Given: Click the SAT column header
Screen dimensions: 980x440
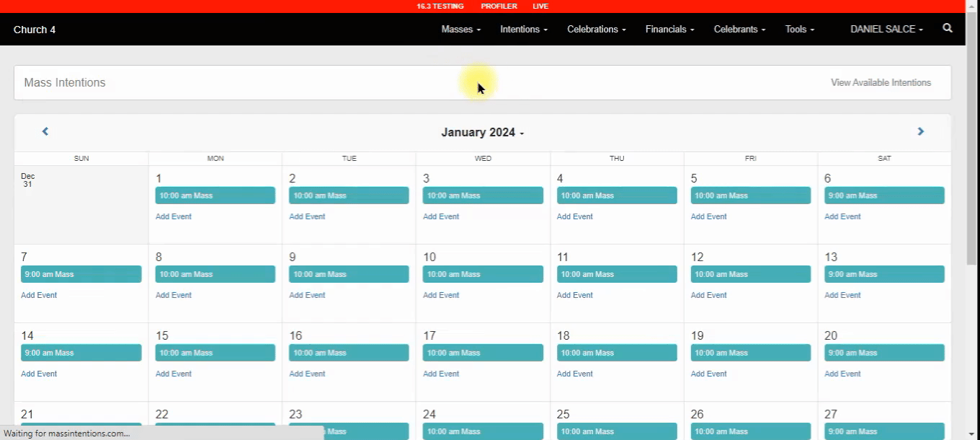Looking at the screenshot, I should click(884, 158).
